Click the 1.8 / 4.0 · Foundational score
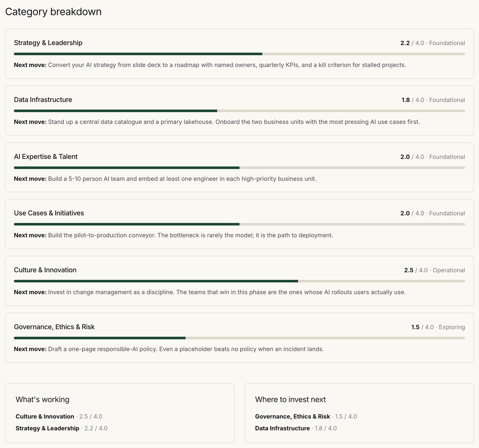 coord(433,100)
